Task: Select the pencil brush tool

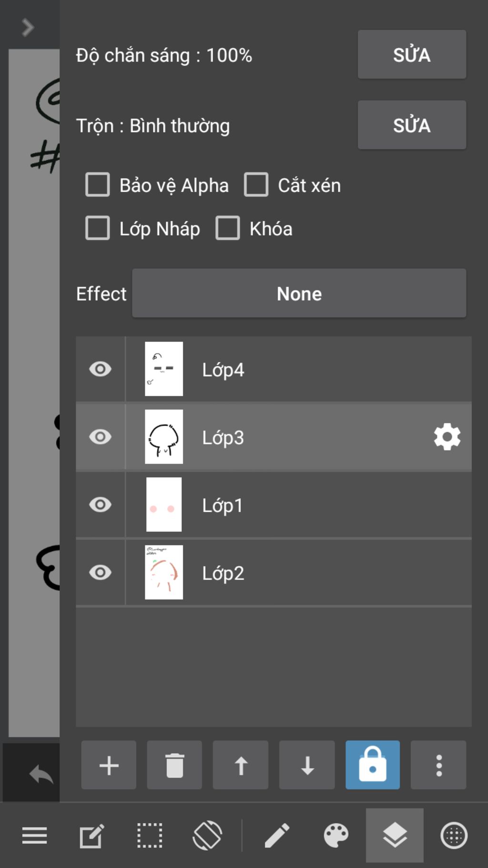Action: coord(277,836)
